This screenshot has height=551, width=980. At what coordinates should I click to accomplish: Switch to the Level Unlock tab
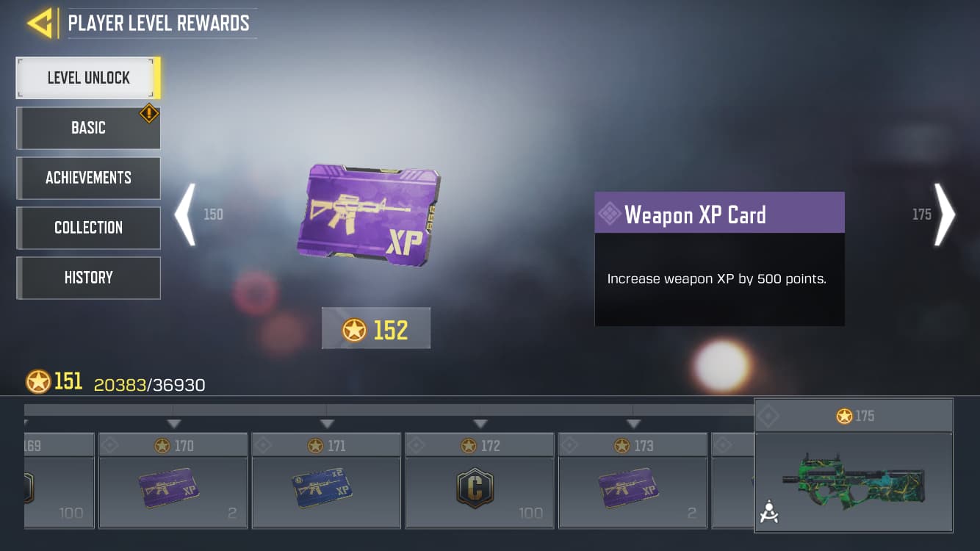pos(88,78)
